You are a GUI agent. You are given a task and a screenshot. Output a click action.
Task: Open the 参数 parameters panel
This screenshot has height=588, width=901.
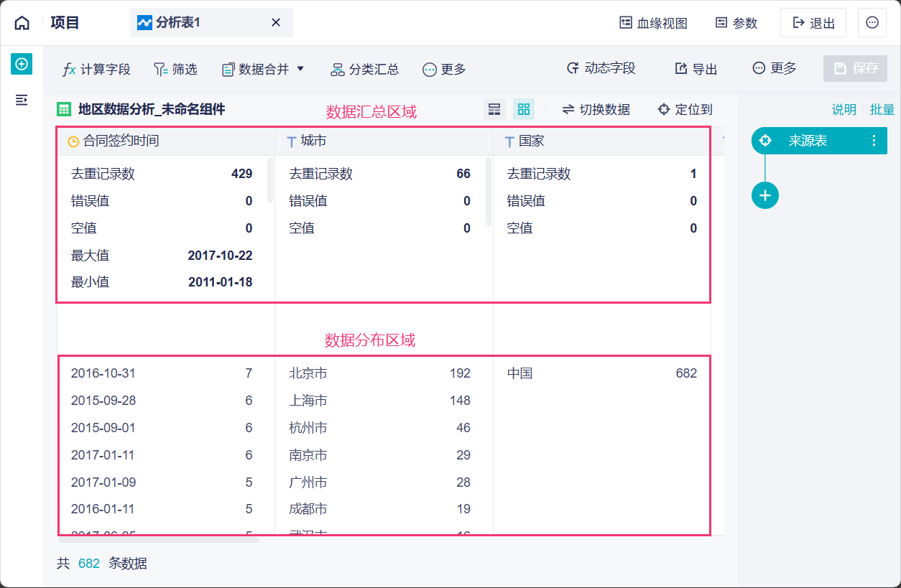point(736,23)
